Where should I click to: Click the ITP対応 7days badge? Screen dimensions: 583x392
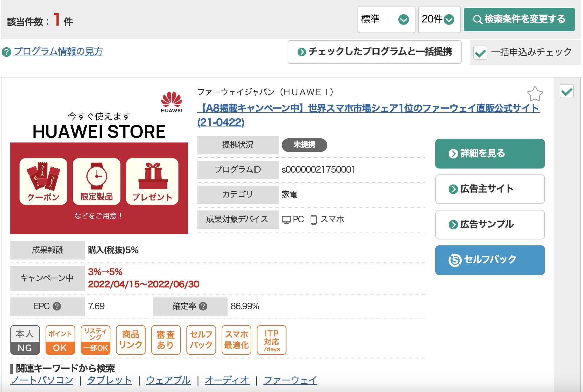point(272,340)
